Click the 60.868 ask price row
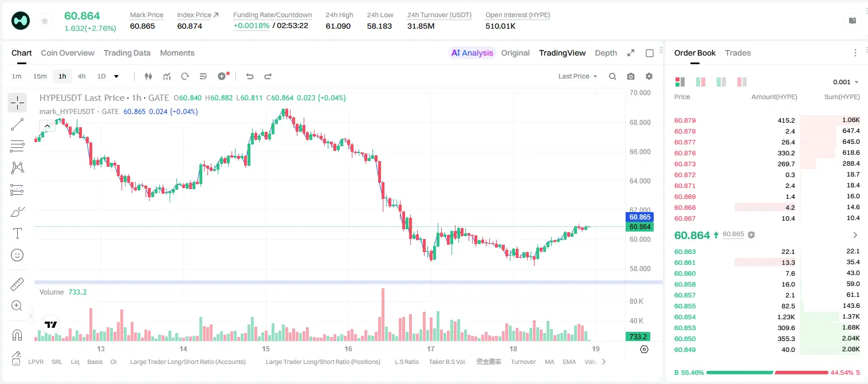The height and width of the screenshot is (384, 868). click(x=767, y=207)
